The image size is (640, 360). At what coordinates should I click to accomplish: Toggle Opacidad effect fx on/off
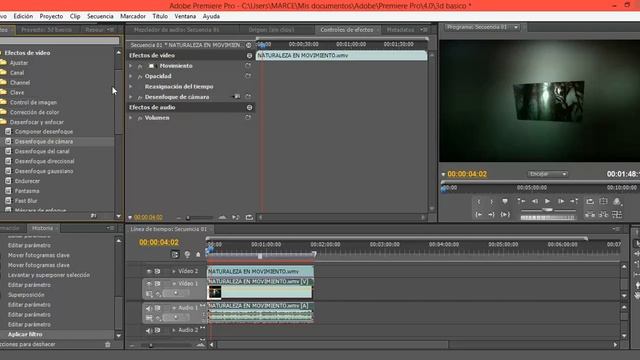pyautogui.click(x=140, y=76)
